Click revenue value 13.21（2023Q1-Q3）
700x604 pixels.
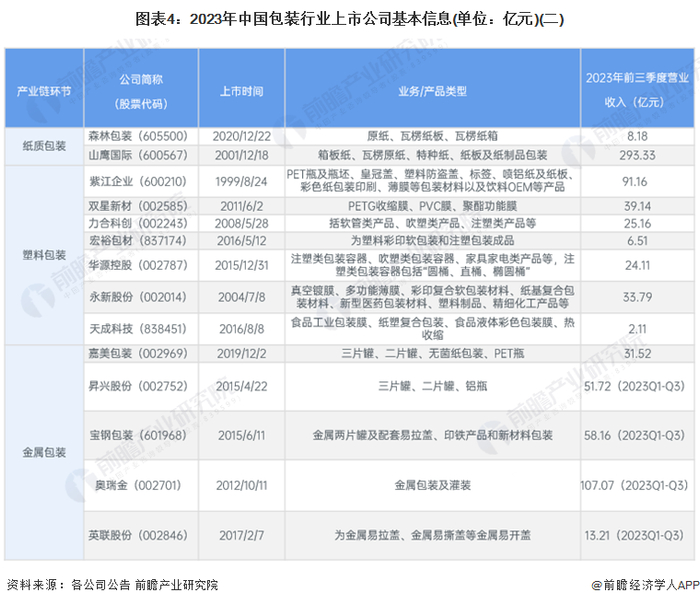[x=634, y=535]
